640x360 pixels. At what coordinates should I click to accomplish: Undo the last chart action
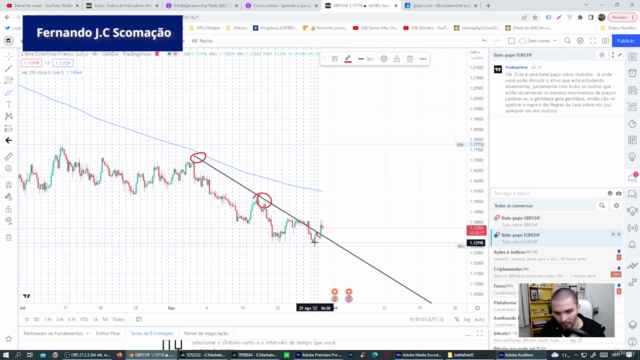(x=484, y=41)
